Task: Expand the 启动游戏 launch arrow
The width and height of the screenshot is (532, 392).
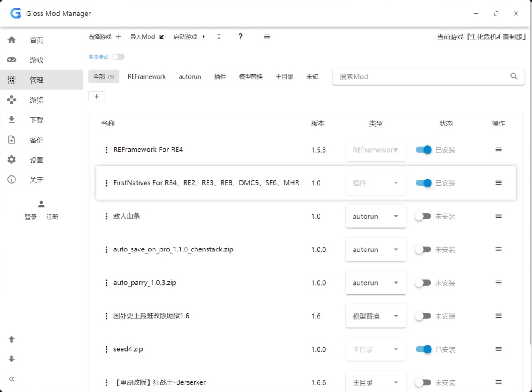Action: pyautogui.click(x=204, y=37)
